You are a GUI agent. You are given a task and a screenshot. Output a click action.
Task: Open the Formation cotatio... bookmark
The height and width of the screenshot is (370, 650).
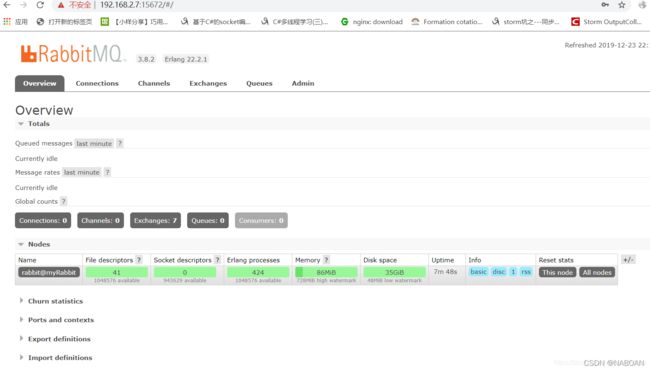coord(447,22)
